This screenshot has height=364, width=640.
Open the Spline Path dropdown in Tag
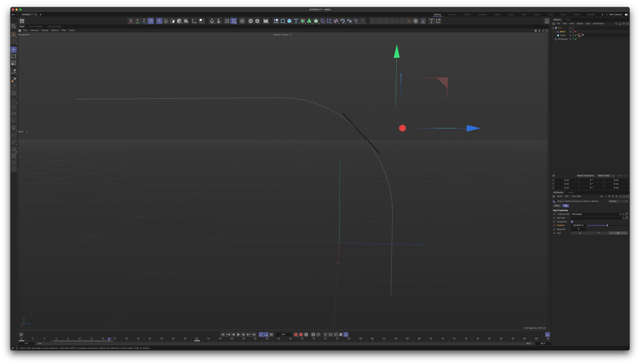(x=623, y=214)
